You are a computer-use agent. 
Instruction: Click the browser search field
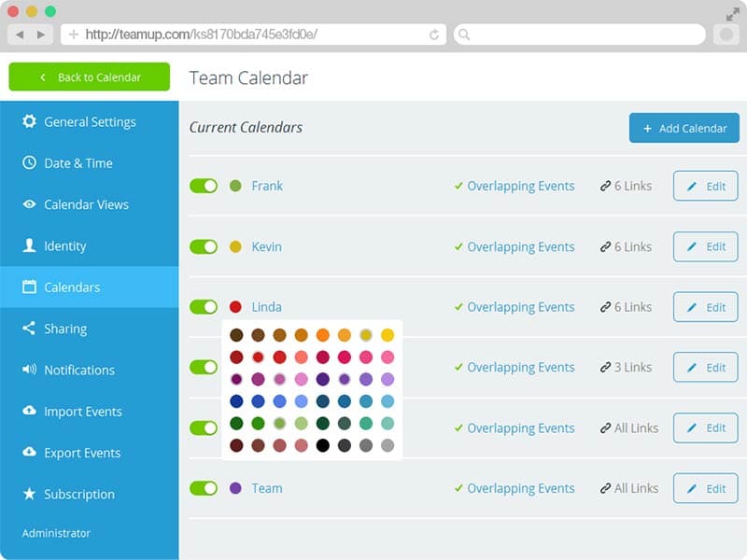pyautogui.click(x=579, y=35)
